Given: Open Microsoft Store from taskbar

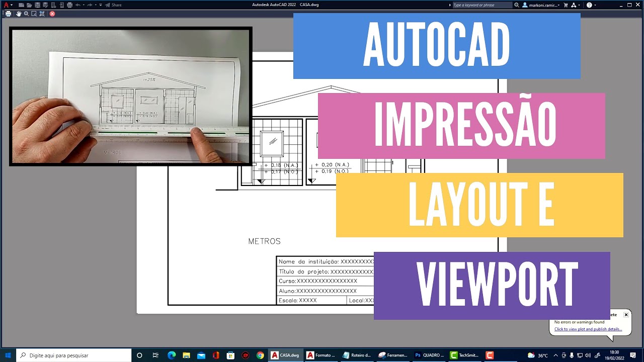Looking at the screenshot, I should (x=231, y=355).
